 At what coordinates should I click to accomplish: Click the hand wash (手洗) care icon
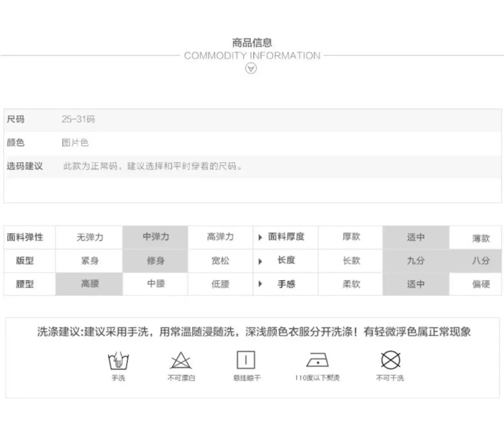tap(118, 360)
